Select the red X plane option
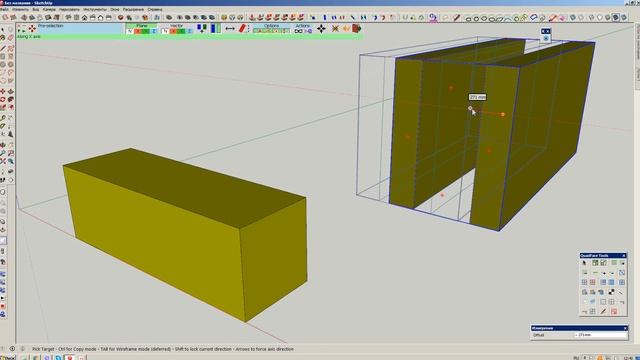Viewport: 640px width, 360px height. (x=138, y=31)
